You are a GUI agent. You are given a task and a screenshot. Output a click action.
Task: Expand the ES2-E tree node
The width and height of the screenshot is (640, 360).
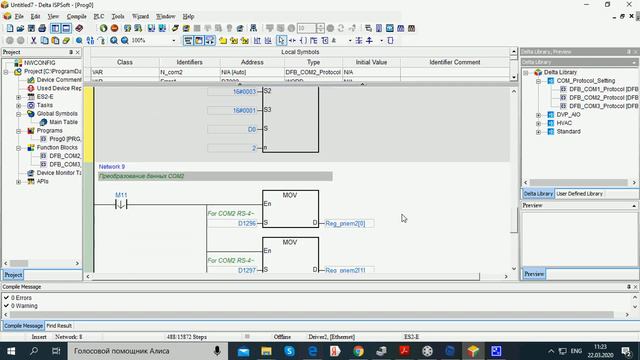(x=18, y=97)
